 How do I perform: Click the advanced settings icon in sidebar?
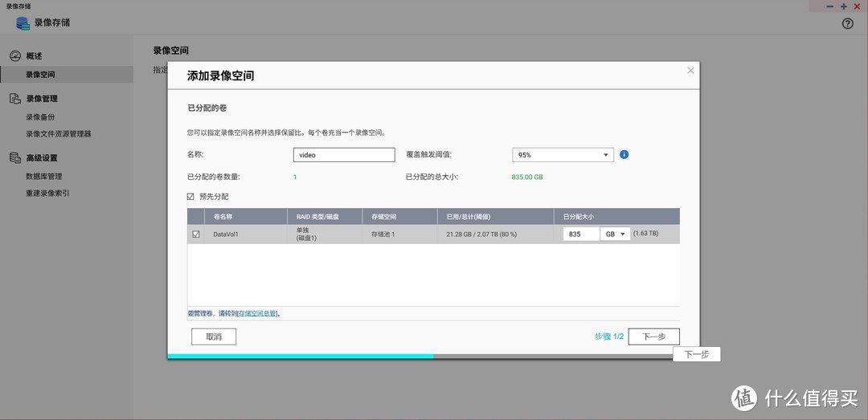[15, 157]
